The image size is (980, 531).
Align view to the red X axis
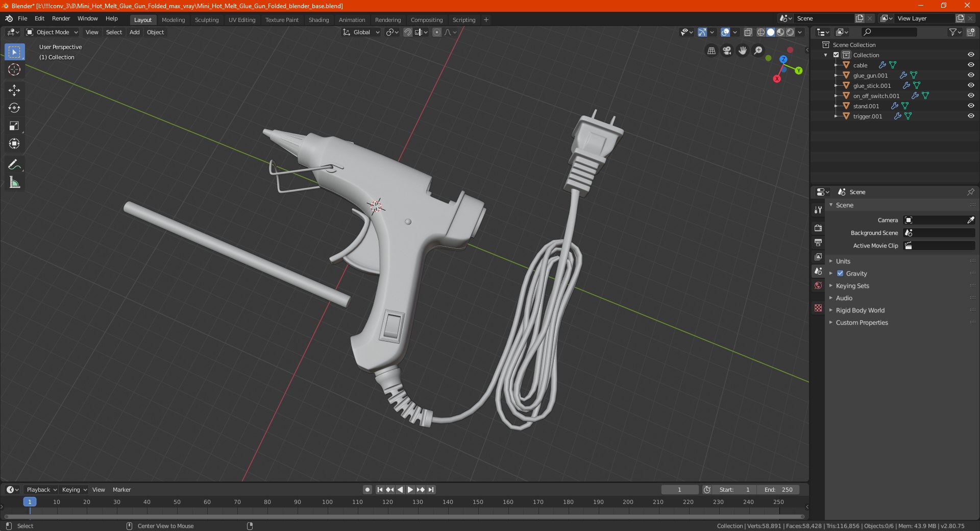777,79
